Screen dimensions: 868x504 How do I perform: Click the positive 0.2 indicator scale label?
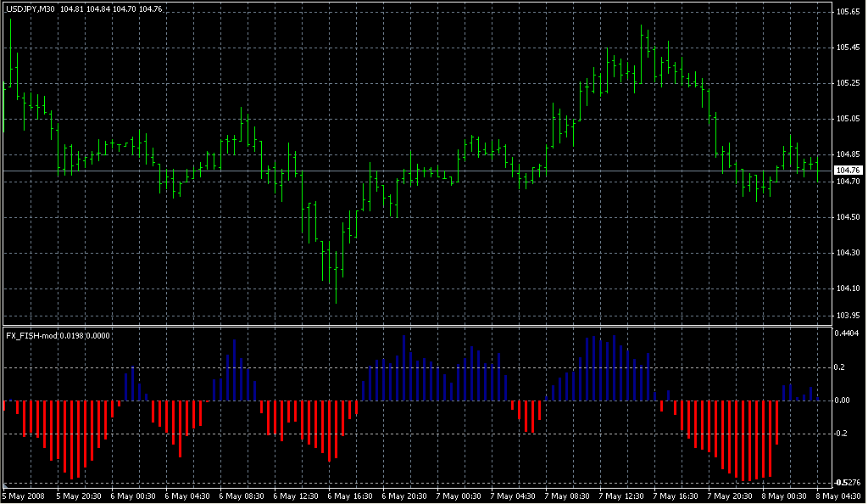[x=840, y=367]
